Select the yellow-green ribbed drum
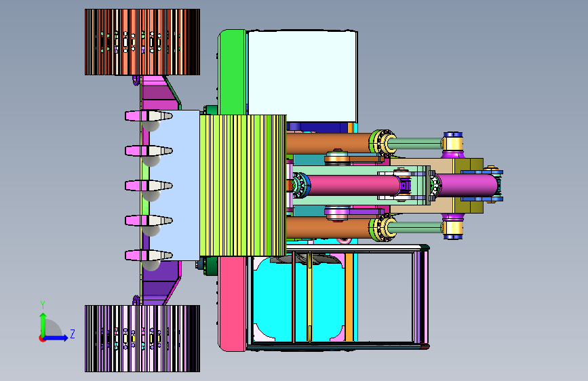588x381 pixels. click(243, 186)
